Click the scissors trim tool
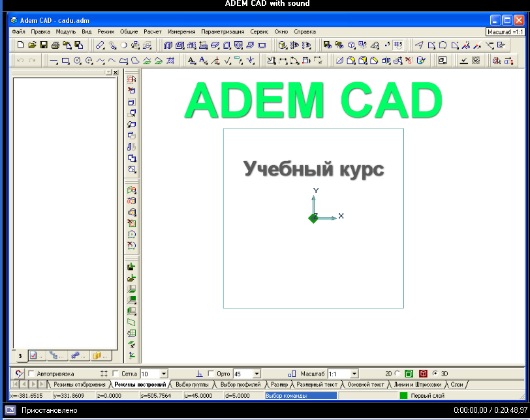This screenshot has height=420, width=530. click(x=466, y=45)
